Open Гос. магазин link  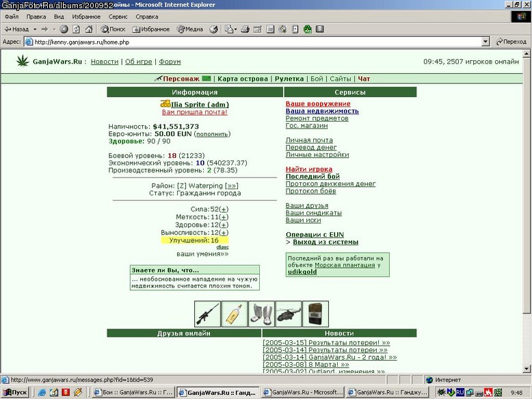click(x=307, y=126)
